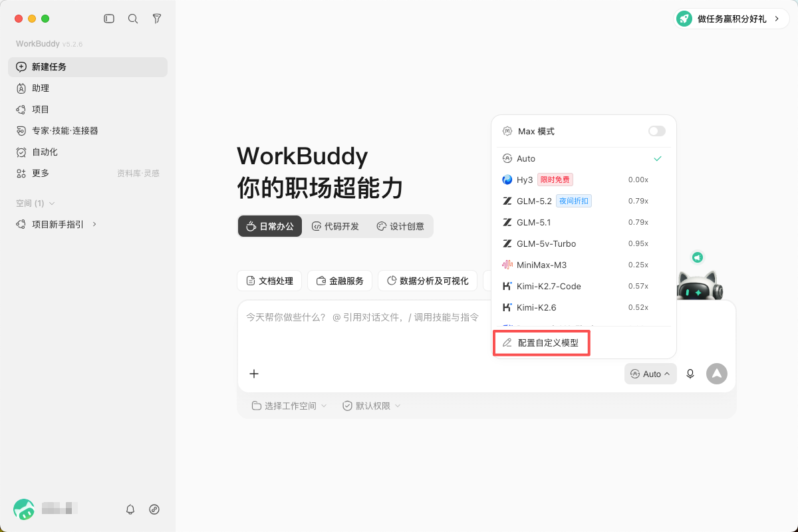Choose Kimi-K2.6 model

click(x=583, y=307)
